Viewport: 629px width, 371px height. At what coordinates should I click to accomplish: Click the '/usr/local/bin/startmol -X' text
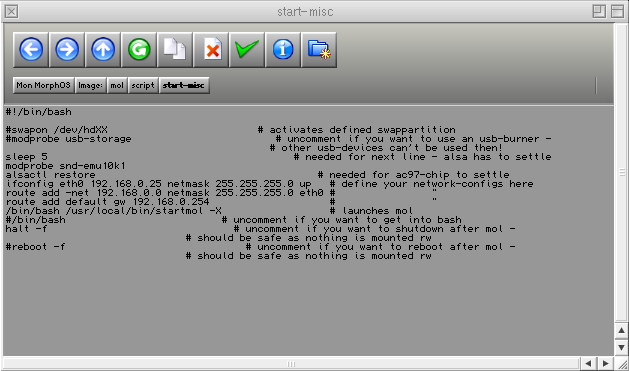[x=144, y=211]
